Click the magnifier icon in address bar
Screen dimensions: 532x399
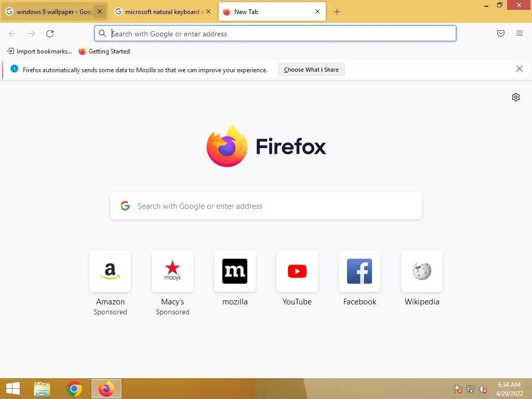102,33
